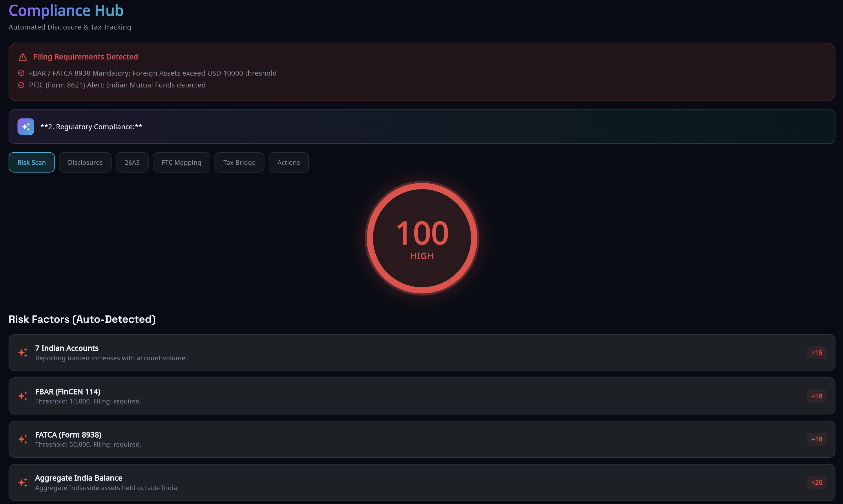The image size is (843, 504).
Task: Click the +20 score badge
Action: click(817, 483)
